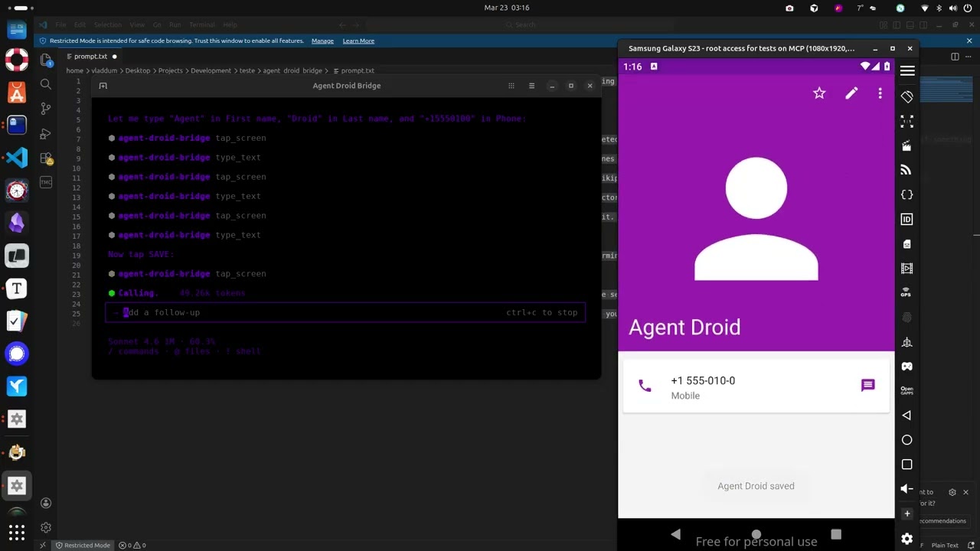This screenshot has height=551, width=980.
Task: Launch Visual Studio Code from the dock
Action: [17, 157]
